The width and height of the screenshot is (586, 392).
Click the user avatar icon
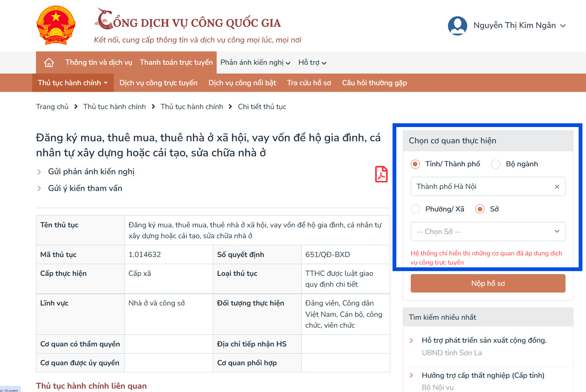click(x=458, y=25)
